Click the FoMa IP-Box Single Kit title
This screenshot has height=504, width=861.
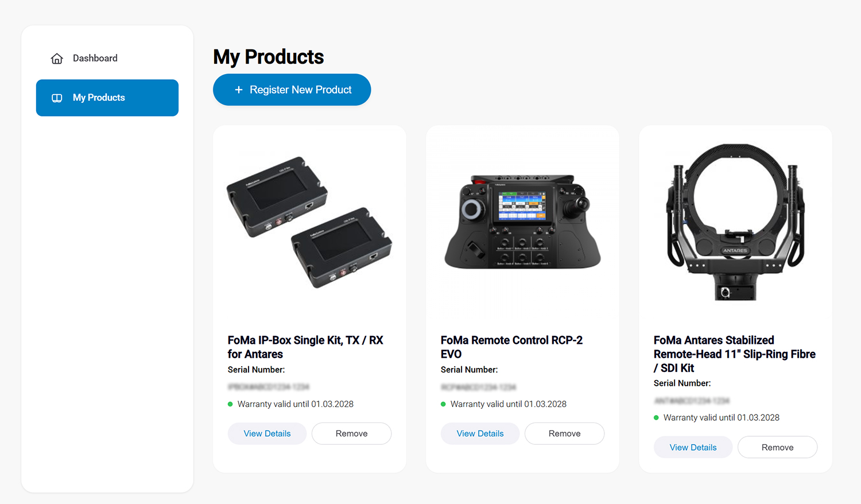click(305, 347)
